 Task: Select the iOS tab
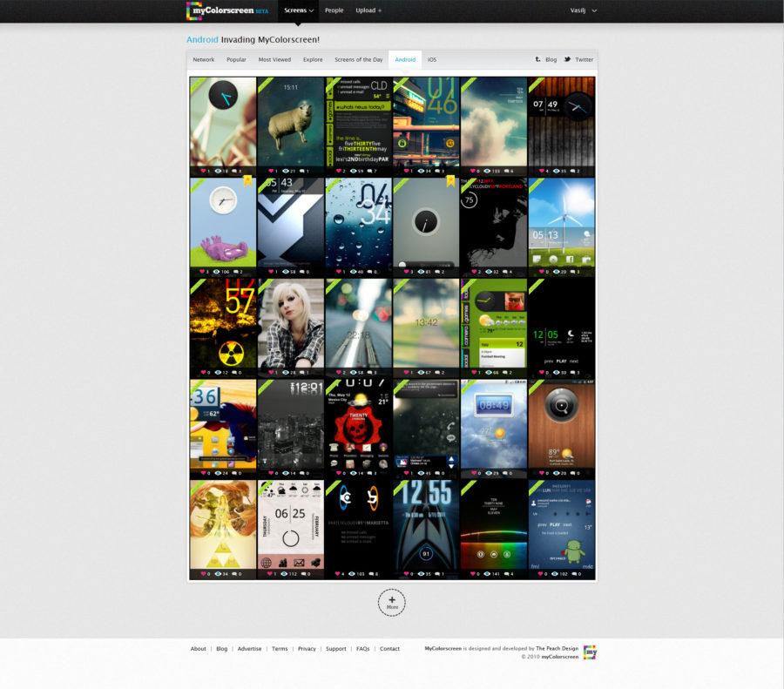coord(432,59)
